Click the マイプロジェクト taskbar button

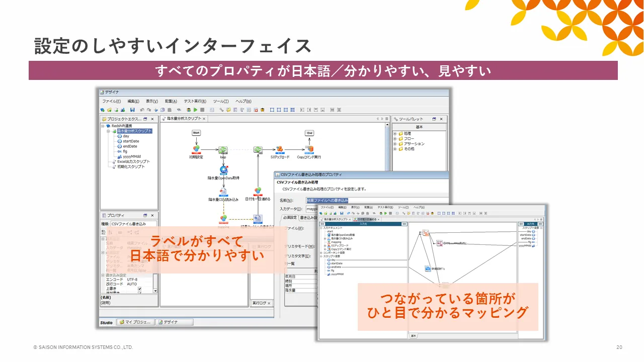135,322
